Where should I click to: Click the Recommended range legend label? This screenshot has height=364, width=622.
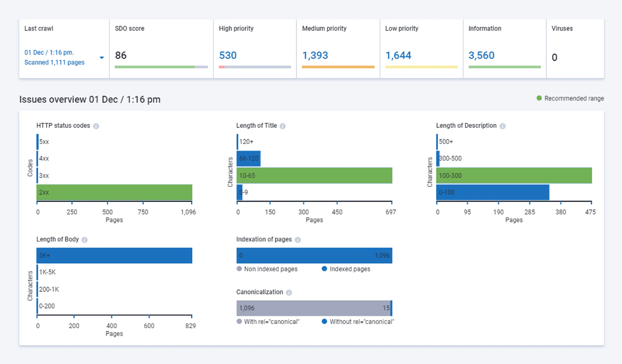tap(574, 98)
